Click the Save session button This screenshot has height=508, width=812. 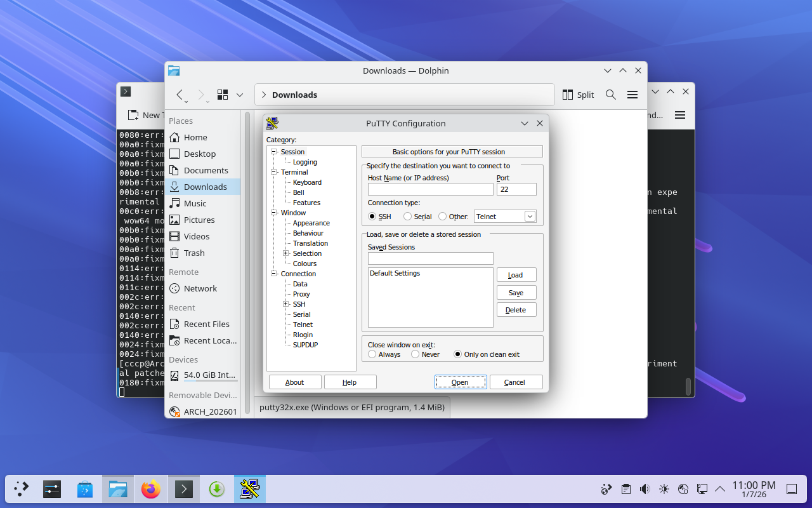coord(516,293)
